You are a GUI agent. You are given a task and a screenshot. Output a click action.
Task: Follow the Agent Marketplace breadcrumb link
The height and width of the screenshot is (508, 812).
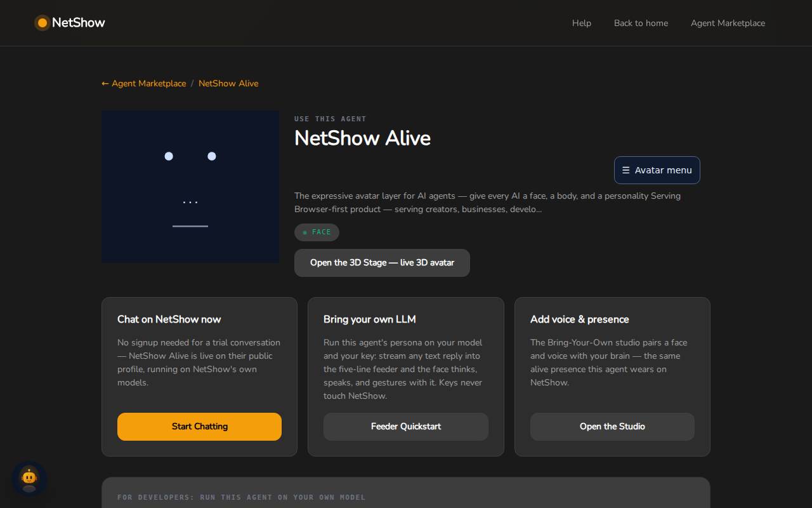(144, 83)
